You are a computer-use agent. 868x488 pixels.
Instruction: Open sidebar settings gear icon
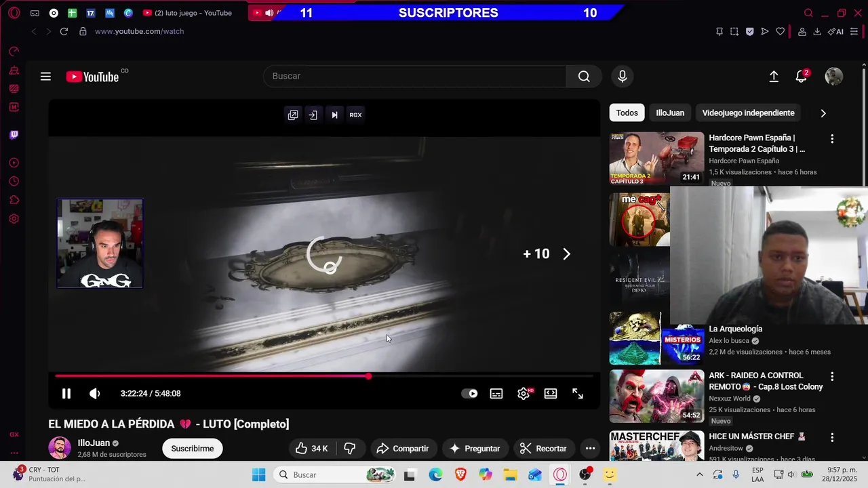14,219
